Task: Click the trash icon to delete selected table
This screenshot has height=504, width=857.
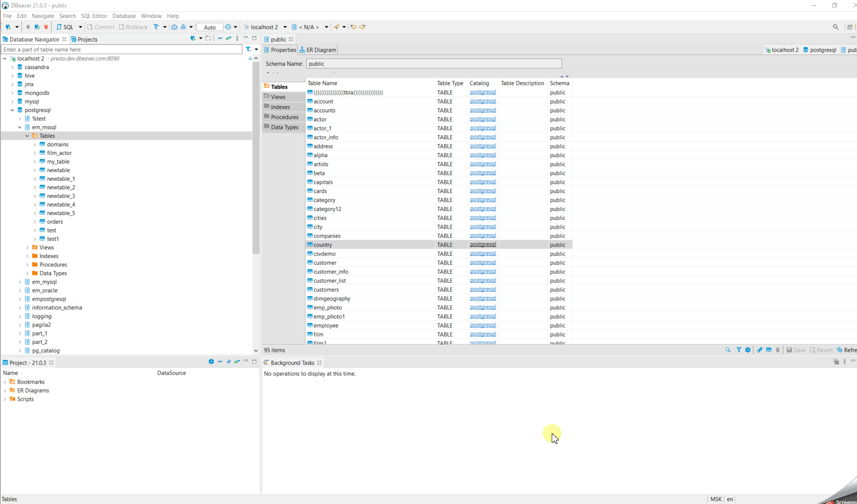Action: click(777, 350)
